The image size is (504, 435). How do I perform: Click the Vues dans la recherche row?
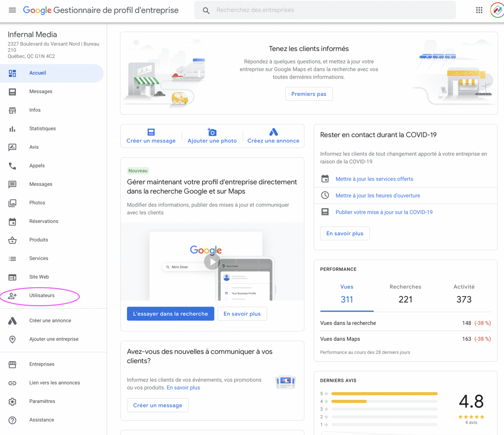[406, 323]
